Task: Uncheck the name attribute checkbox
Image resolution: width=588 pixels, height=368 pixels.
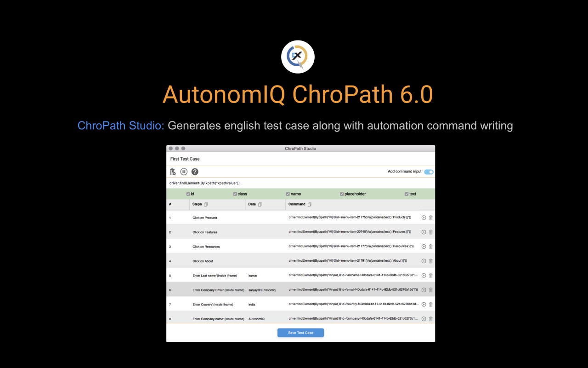Action: click(288, 194)
